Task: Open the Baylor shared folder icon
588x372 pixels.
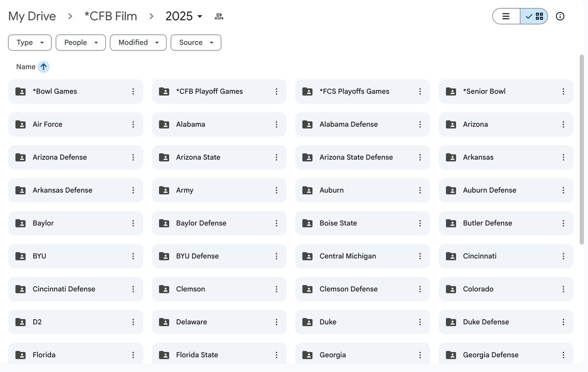Action: [21, 223]
